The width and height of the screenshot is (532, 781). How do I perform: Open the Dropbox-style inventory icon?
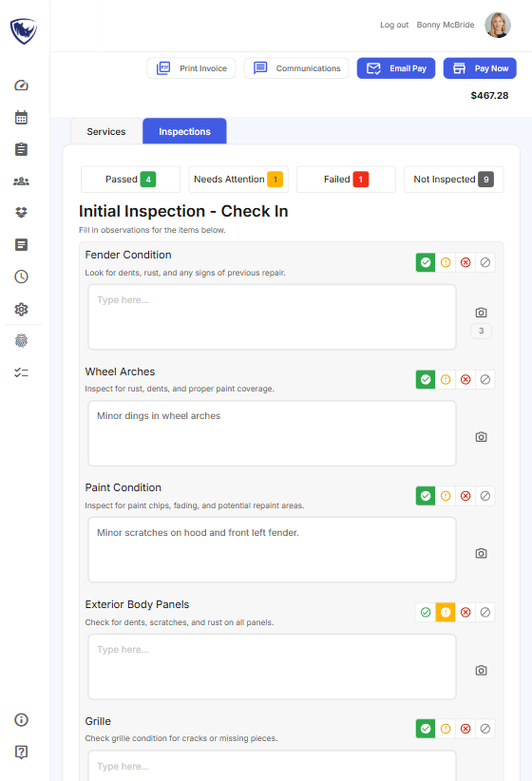coord(21,213)
